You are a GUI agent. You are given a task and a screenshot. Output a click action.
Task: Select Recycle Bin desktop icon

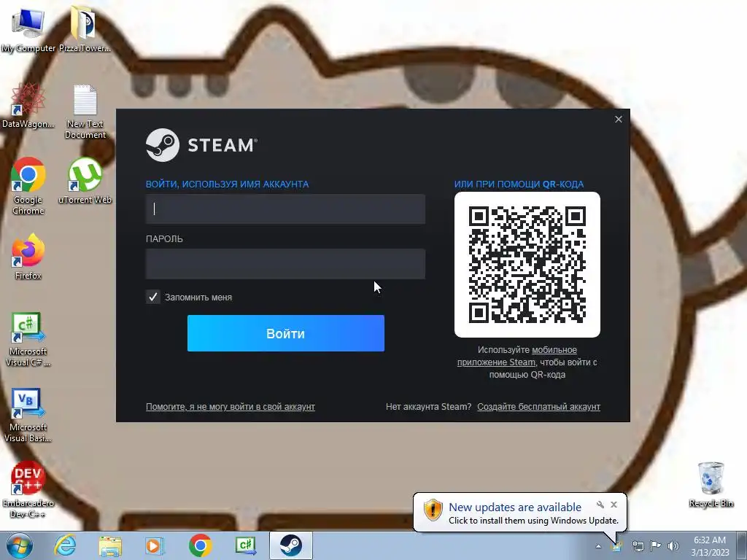pos(711,485)
